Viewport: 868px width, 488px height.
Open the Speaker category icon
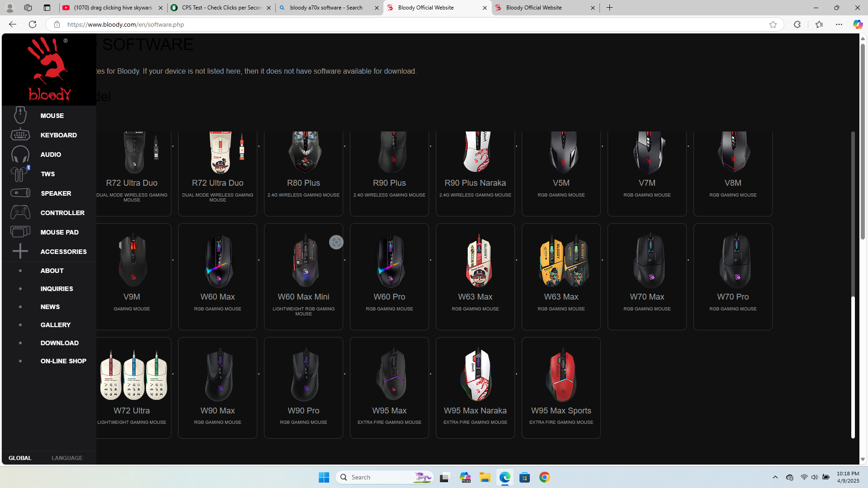[20, 193]
